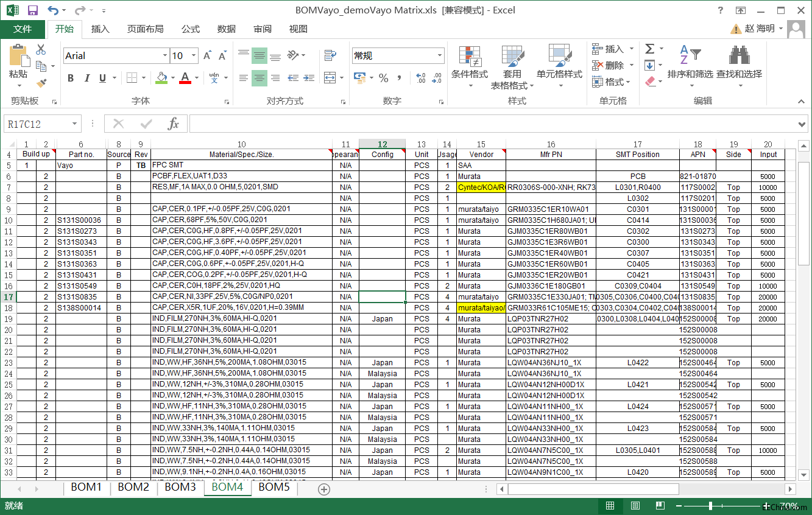Open the Name Box dropdown arrow

[75, 124]
